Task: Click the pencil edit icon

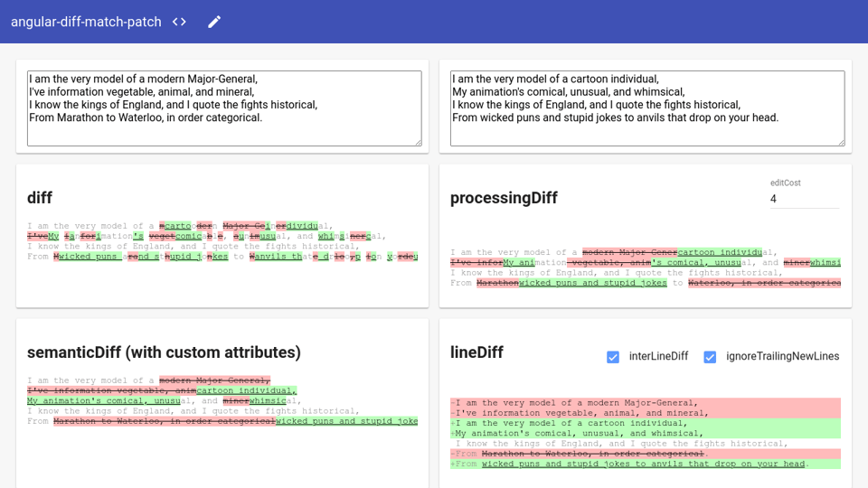Action: pos(214,22)
